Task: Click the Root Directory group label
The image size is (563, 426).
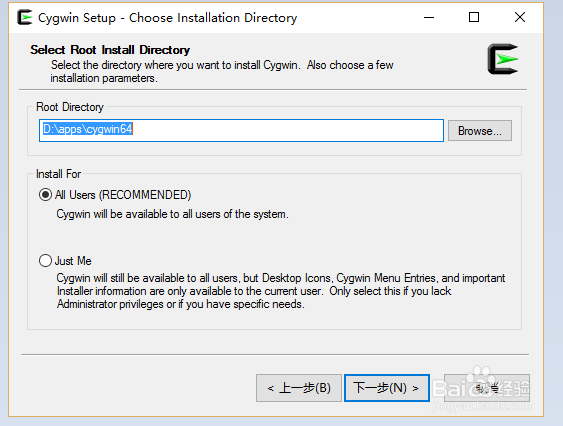Action: click(x=70, y=107)
